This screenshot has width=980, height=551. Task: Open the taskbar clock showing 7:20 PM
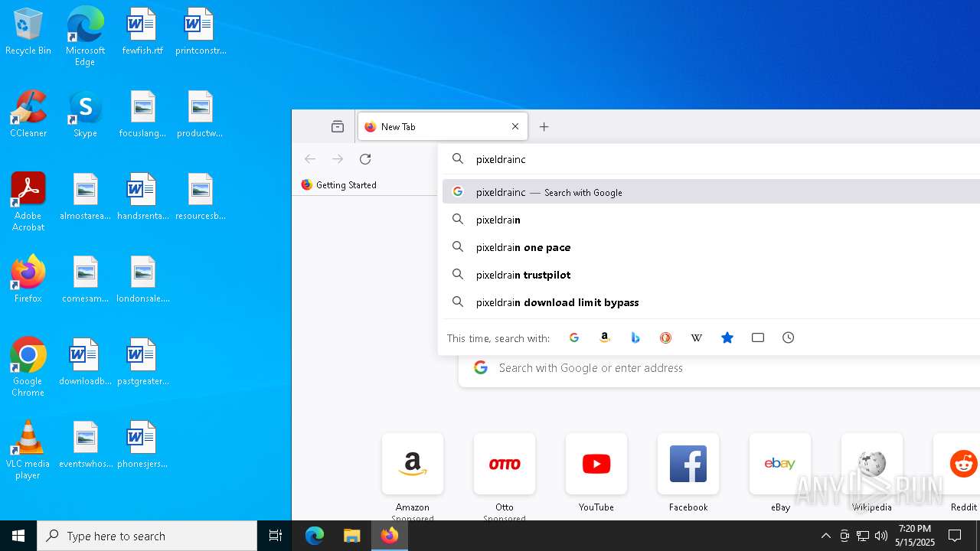coord(916,536)
